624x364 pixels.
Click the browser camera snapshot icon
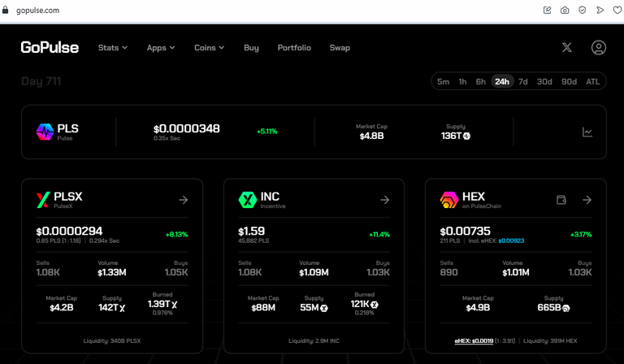point(565,11)
